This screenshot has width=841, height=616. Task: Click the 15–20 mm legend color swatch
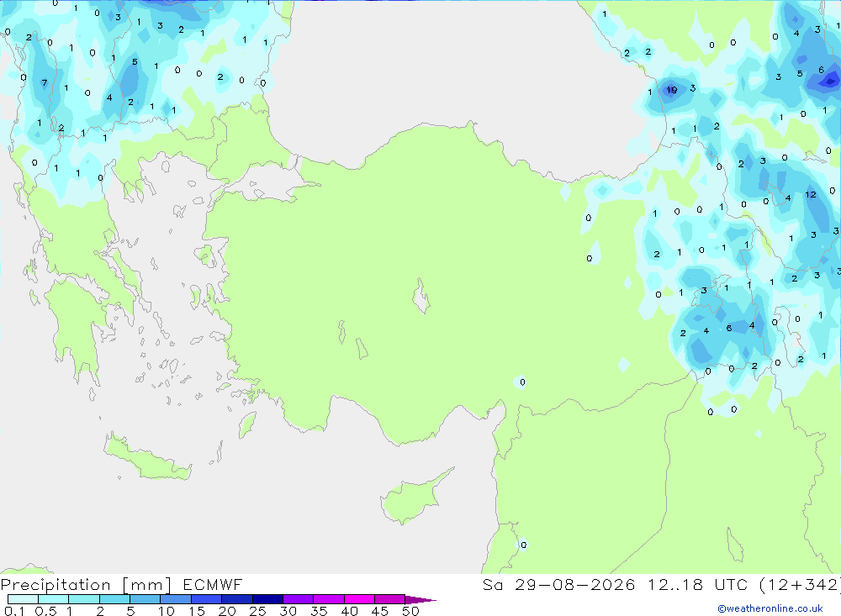tap(207, 599)
